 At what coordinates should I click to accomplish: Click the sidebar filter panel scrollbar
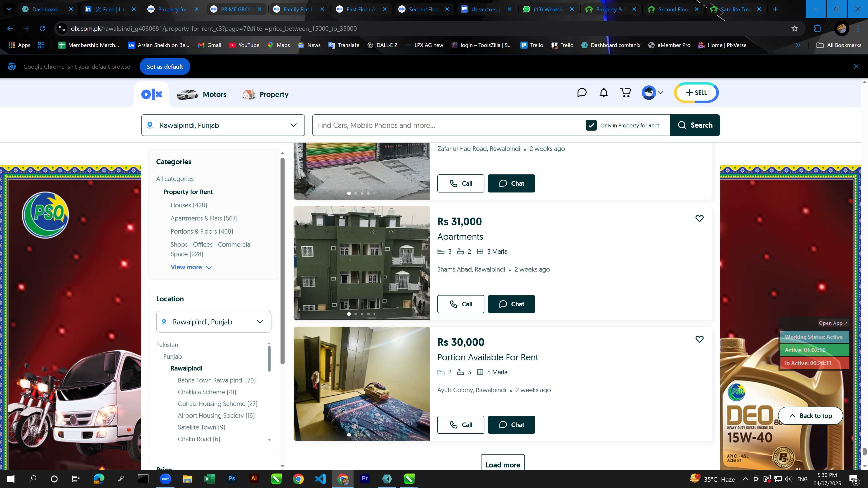pyautogui.click(x=282, y=261)
